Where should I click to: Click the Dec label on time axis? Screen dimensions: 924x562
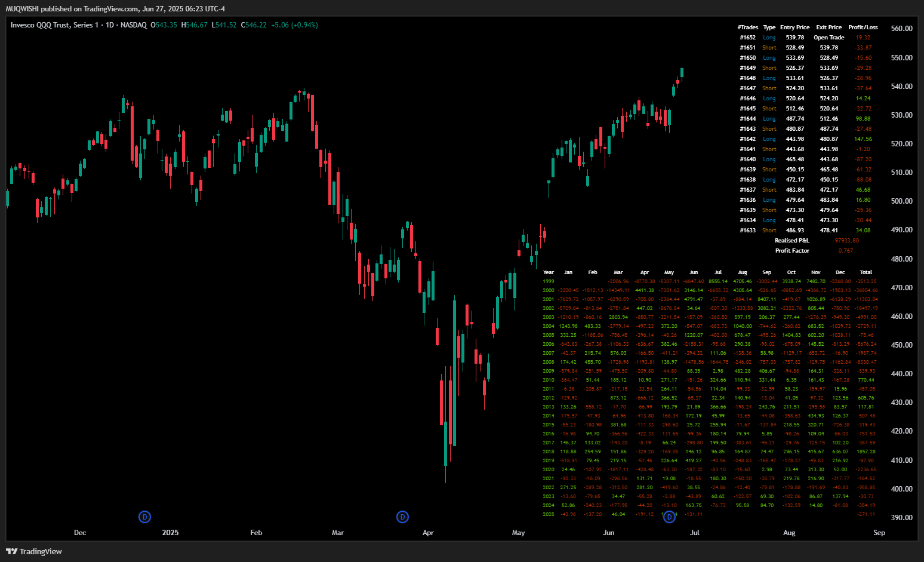tap(80, 533)
